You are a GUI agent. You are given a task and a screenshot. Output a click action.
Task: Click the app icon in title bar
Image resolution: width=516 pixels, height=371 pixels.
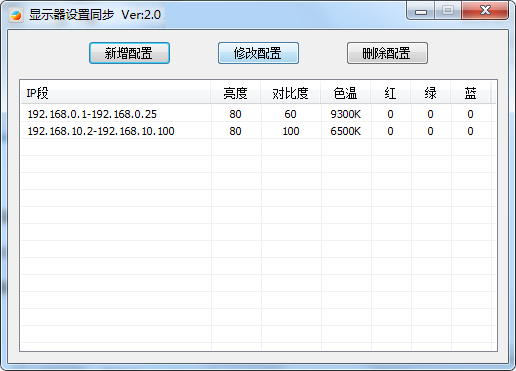pyautogui.click(x=16, y=15)
